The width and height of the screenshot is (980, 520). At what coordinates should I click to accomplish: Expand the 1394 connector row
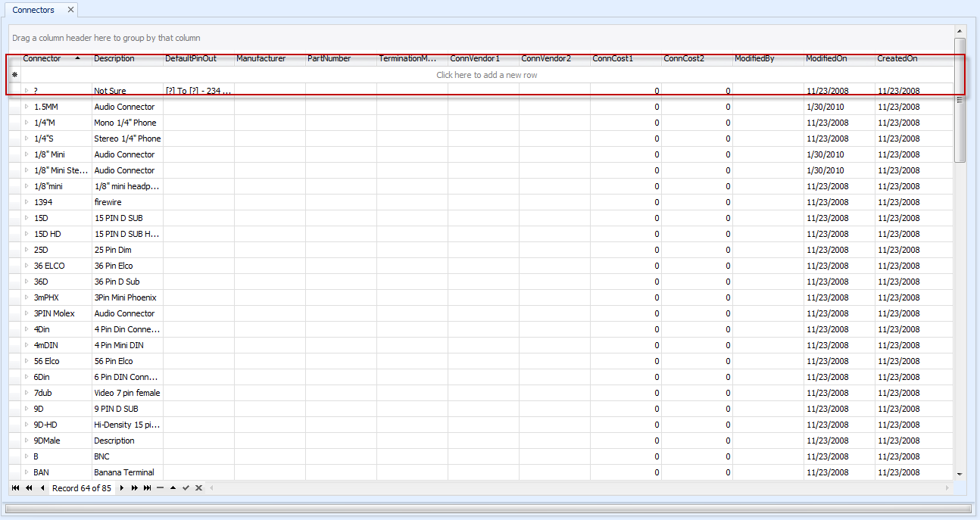click(27, 202)
